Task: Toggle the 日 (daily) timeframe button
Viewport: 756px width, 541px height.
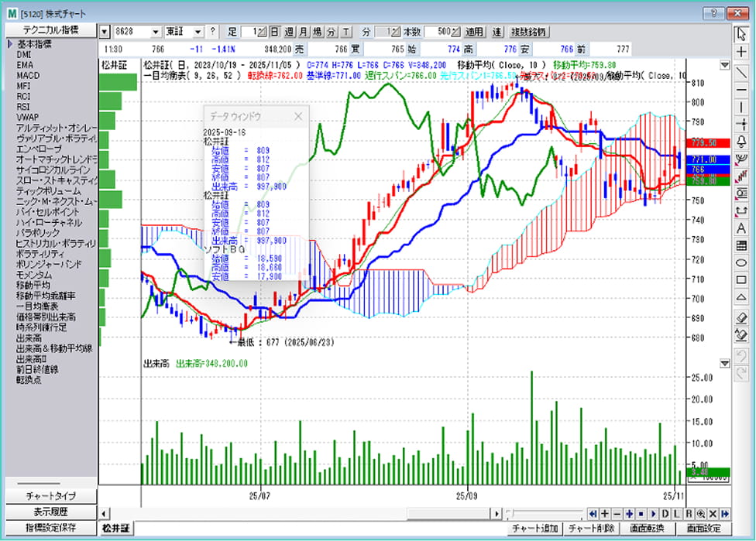Action: tap(274, 32)
